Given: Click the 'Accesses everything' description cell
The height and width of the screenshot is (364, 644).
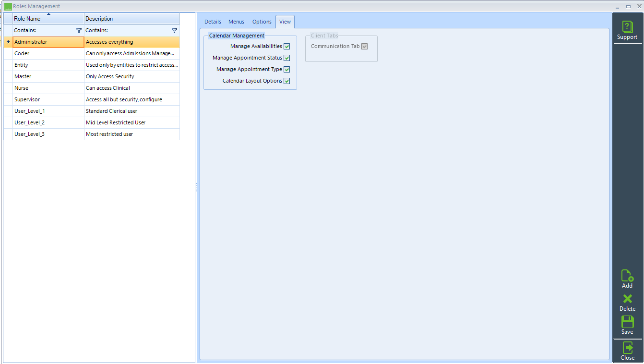Looking at the screenshot, I should tap(132, 42).
